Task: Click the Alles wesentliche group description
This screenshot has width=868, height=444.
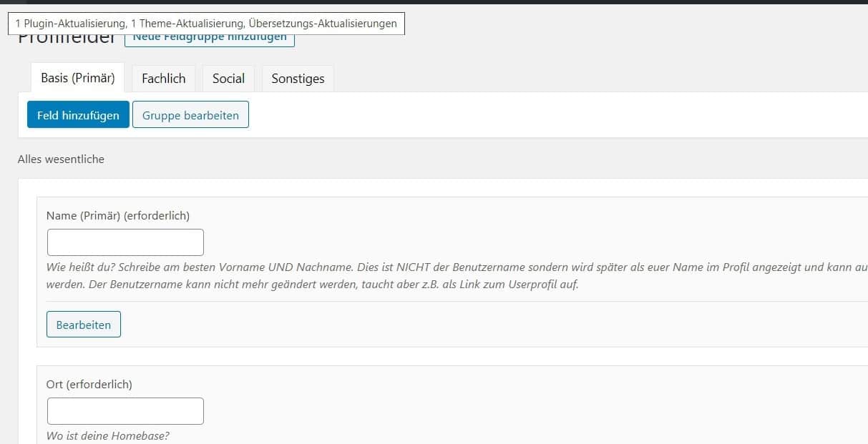Action: (x=61, y=159)
